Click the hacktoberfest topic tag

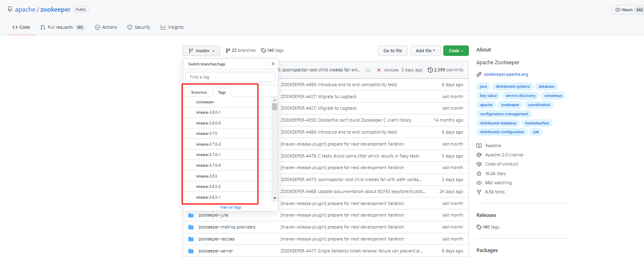tap(537, 123)
